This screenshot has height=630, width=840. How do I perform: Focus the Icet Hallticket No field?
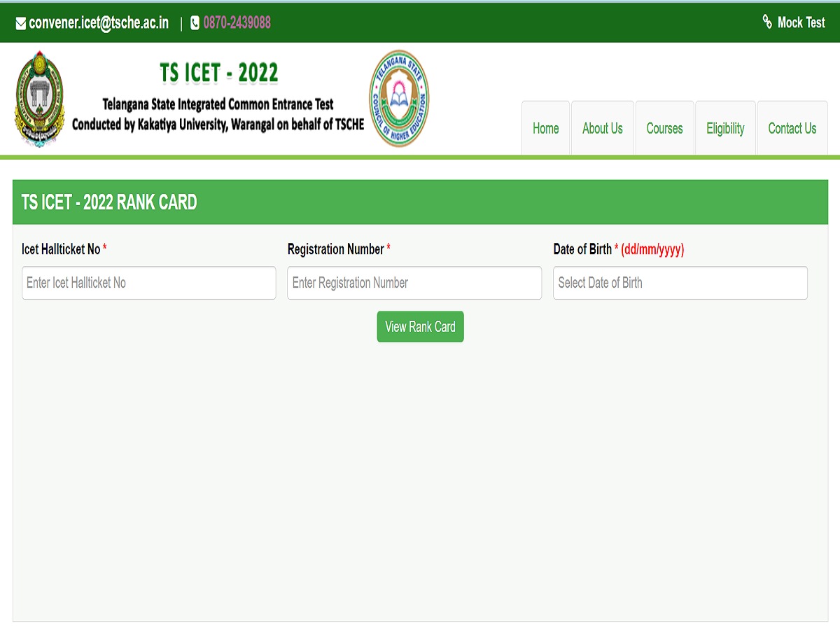tap(149, 283)
